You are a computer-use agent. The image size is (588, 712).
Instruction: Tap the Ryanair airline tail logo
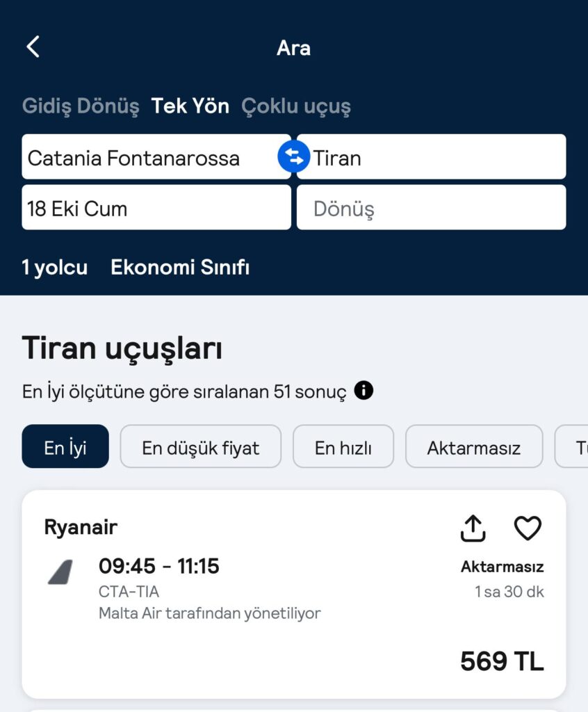[x=61, y=572]
